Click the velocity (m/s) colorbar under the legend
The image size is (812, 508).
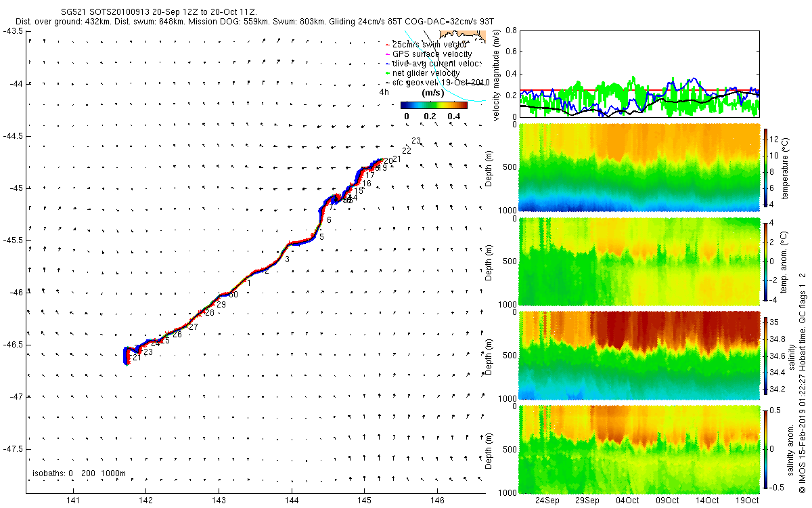[434, 105]
